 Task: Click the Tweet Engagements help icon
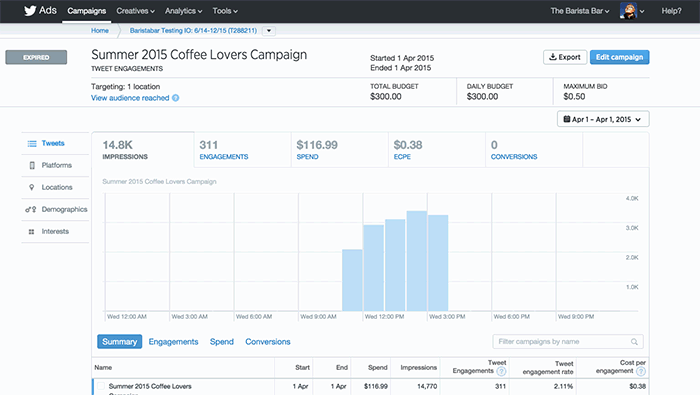pos(501,371)
